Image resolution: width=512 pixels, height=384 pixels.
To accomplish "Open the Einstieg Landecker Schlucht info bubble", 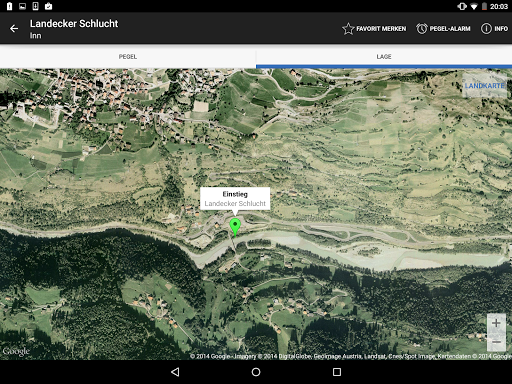I will click(x=235, y=199).
